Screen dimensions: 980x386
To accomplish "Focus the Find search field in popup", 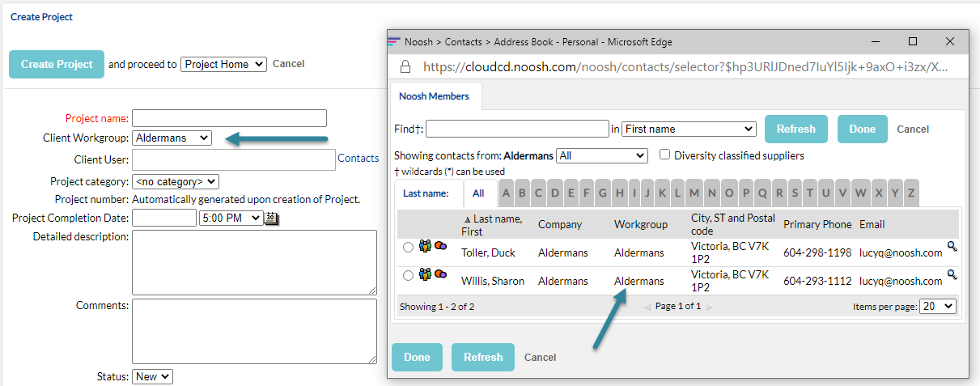I will point(517,129).
